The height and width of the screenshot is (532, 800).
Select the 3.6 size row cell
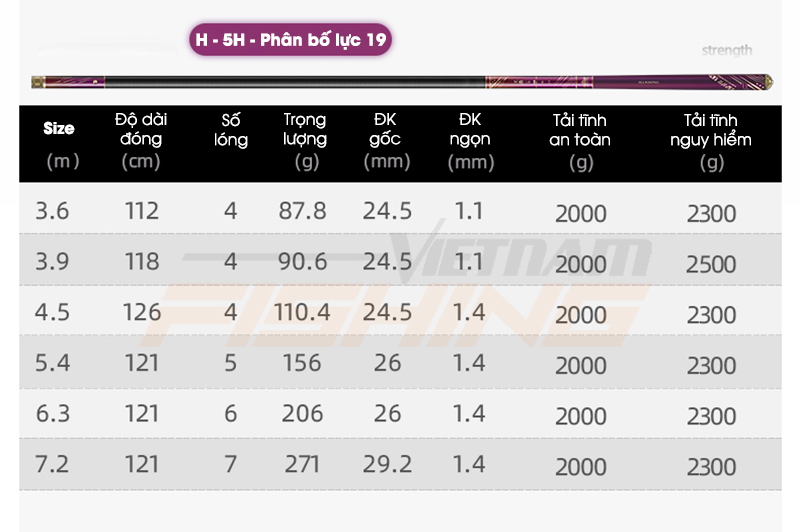pos(52,211)
